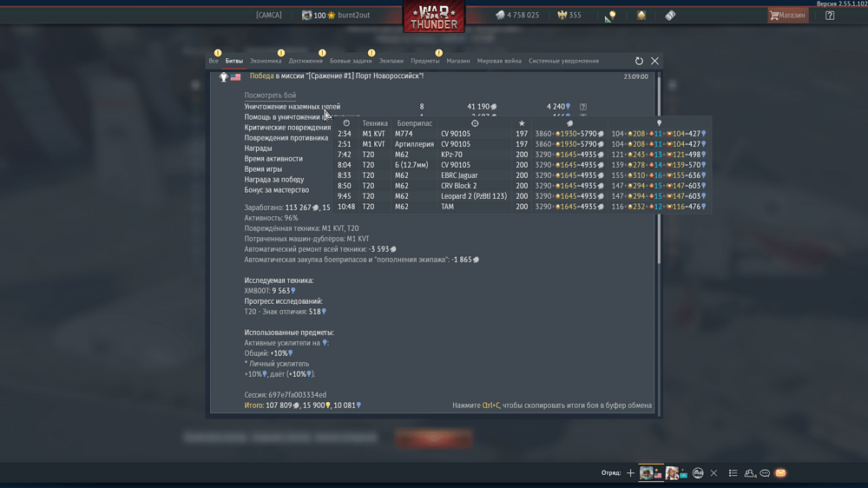Click the Leopard 2 (PzBtl 123) kill row
This screenshot has width=868, height=488.
point(522,196)
